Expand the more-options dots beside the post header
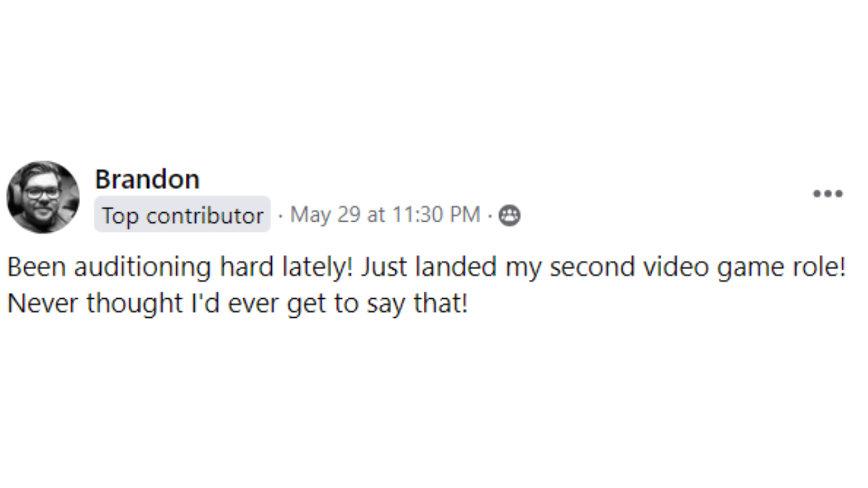Screen dimensions: 868x488 tap(828, 194)
